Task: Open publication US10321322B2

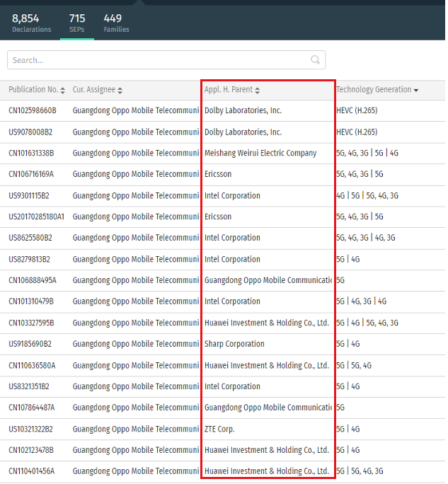Action: click(x=30, y=429)
